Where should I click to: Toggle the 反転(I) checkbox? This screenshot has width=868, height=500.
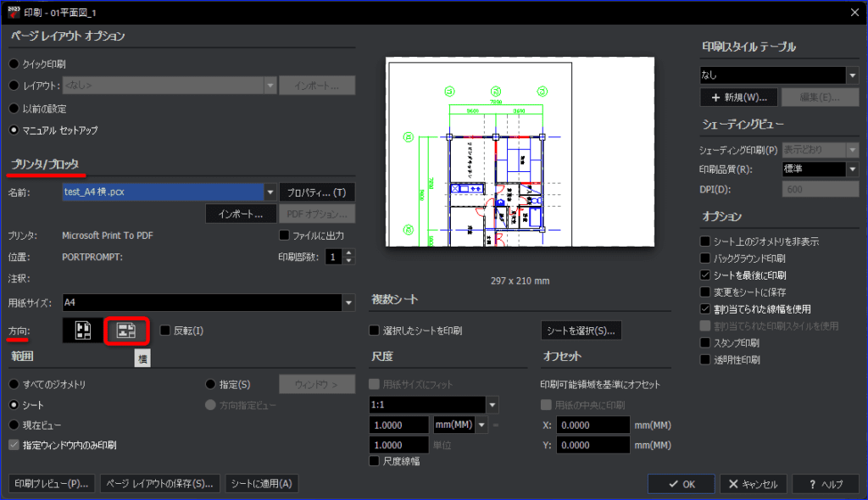click(165, 331)
